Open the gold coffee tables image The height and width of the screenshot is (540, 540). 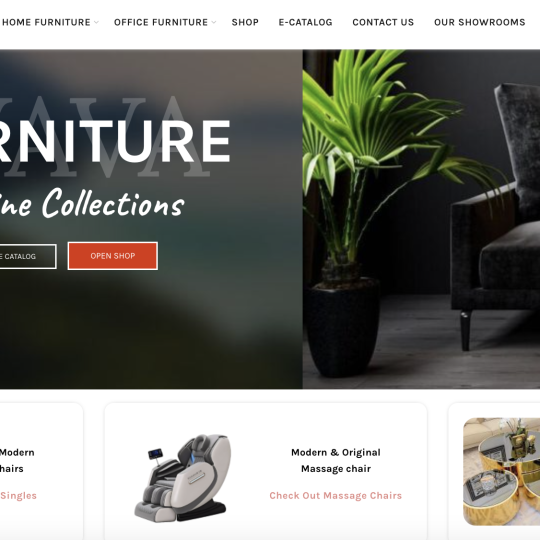[502, 472]
